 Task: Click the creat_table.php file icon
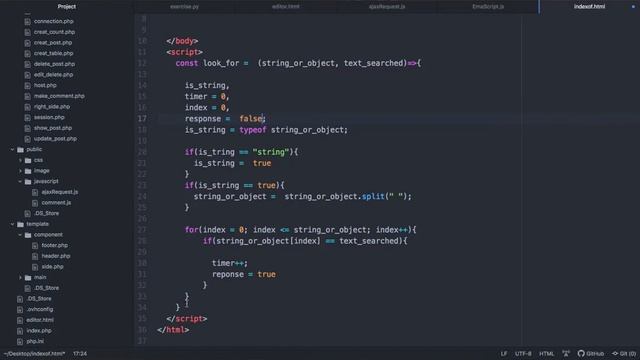pyautogui.click(x=27, y=53)
